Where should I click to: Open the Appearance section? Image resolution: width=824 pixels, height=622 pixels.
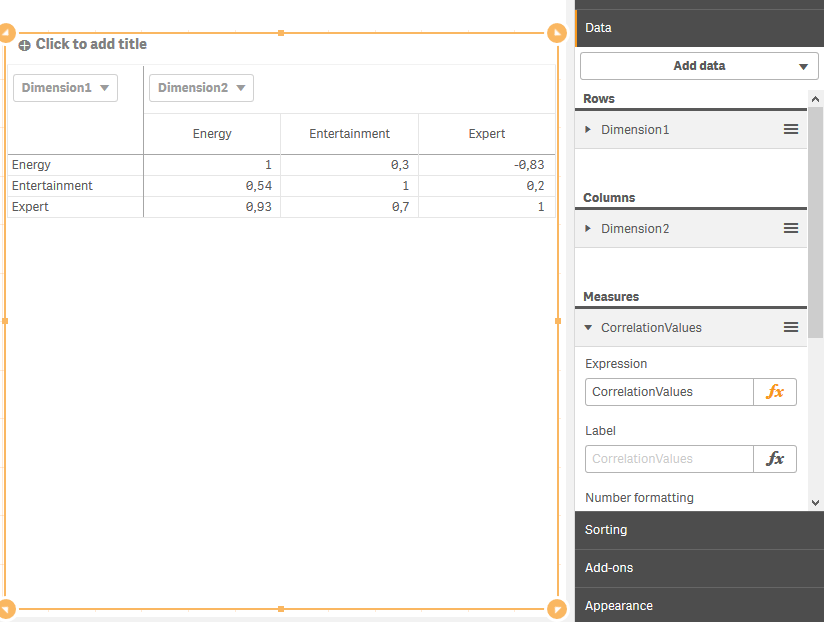699,606
